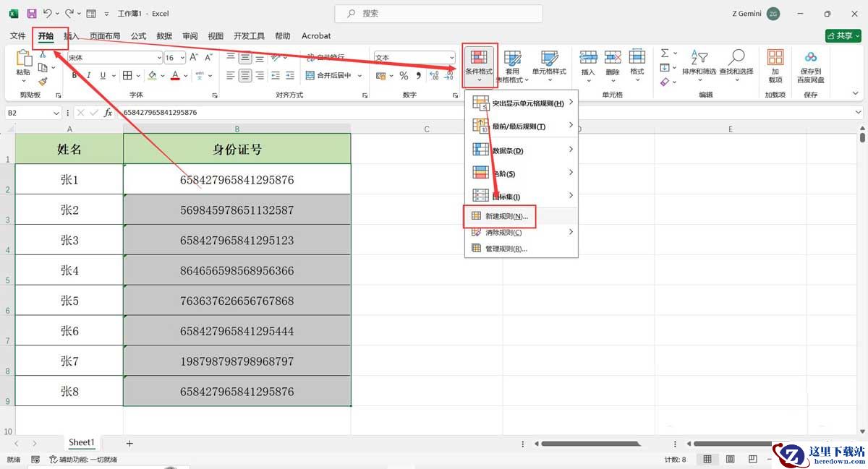Select the Format Painter brush
This screenshot has width=868, height=469.
pos(43,82)
